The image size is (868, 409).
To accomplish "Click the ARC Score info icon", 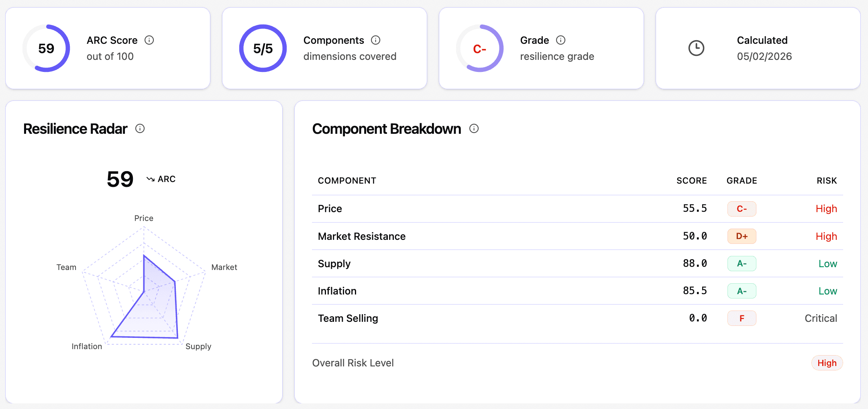I will 150,40.
